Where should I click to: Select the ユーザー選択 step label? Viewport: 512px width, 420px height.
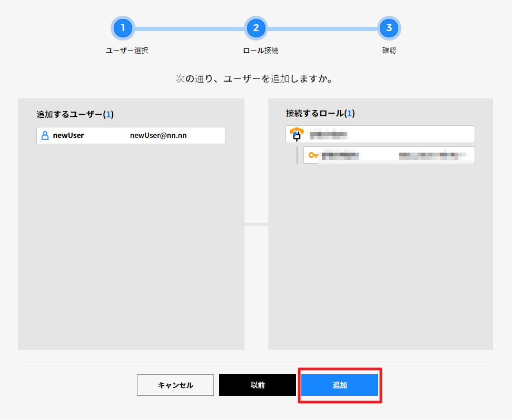[127, 51]
